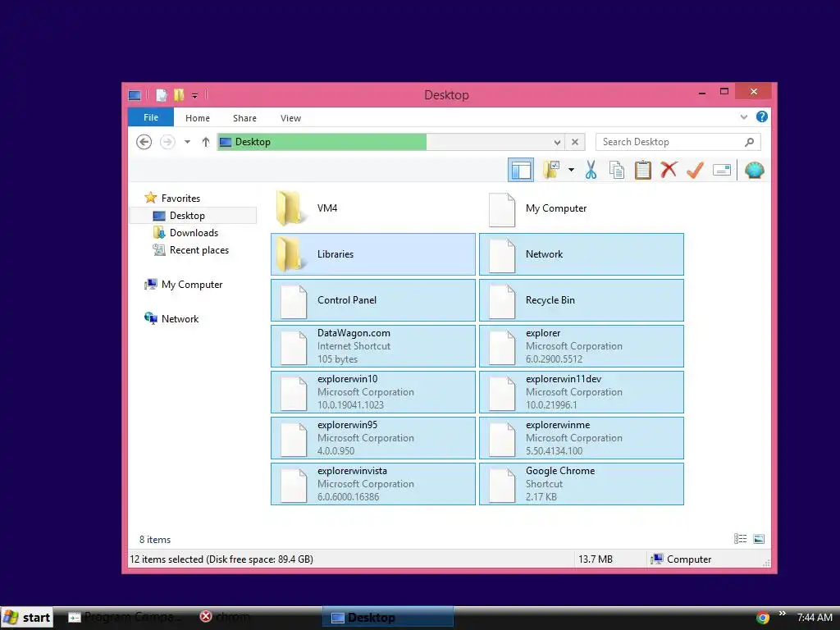Switch to large icons view
The height and width of the screenshot is (630, 840).
759,539
